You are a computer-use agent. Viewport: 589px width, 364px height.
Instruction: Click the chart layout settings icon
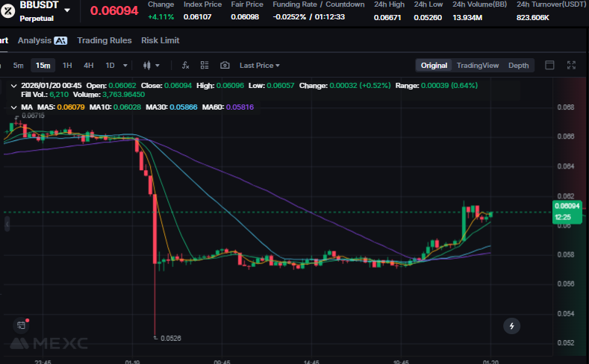click(205, 66)
